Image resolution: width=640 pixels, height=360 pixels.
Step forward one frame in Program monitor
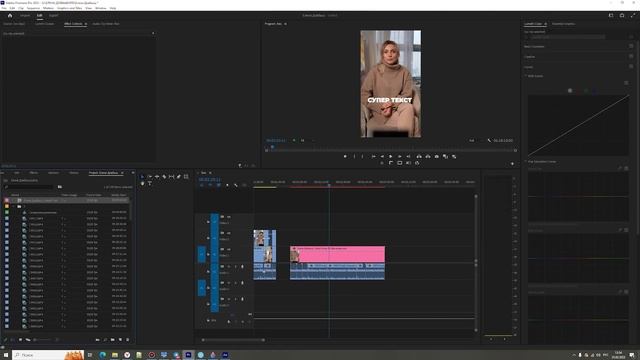(400, 156)
